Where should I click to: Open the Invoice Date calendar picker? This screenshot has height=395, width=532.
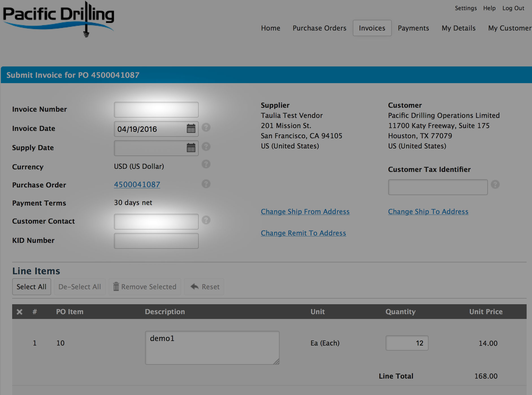click(x=191, y=129)
